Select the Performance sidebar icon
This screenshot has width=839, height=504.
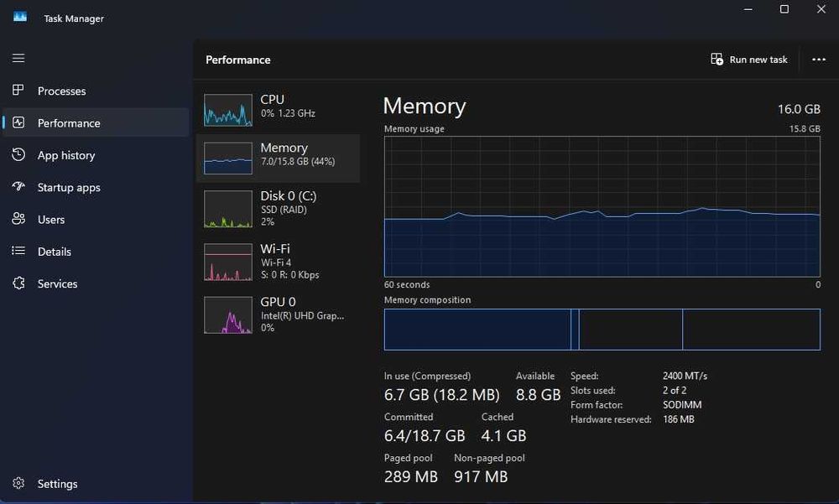pyautogui.click(x=18, y=122)
